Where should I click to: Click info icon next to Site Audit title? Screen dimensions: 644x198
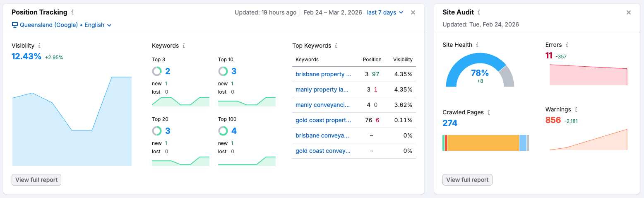coord(479,12)
